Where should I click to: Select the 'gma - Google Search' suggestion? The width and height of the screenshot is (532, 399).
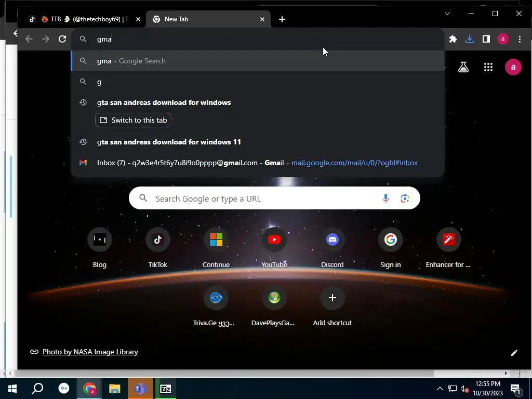[x=258, y=61]
